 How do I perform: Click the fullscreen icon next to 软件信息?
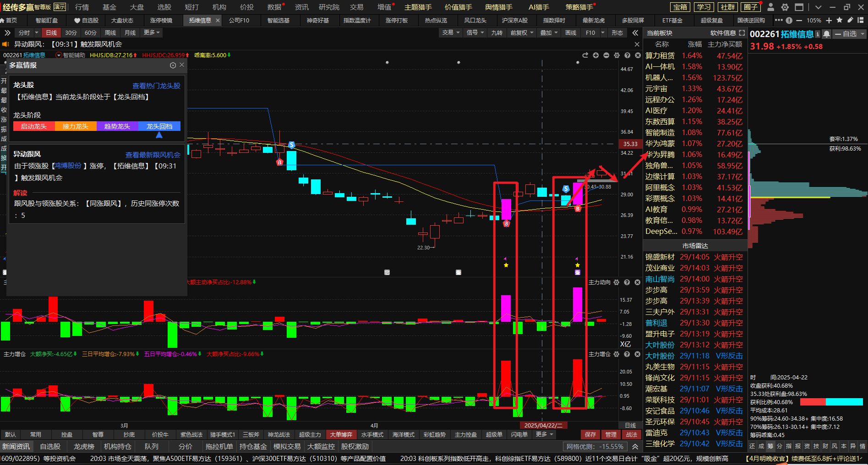click(742, 33)
